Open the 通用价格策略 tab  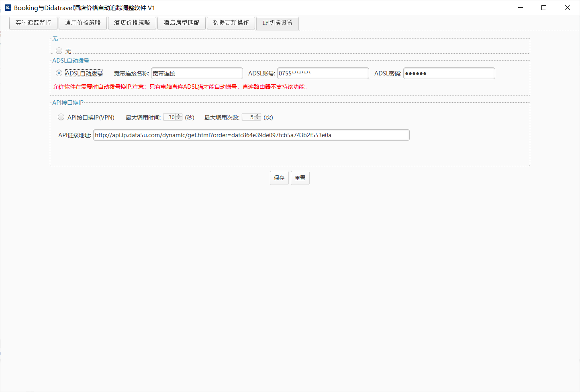(x=83, y=23)
